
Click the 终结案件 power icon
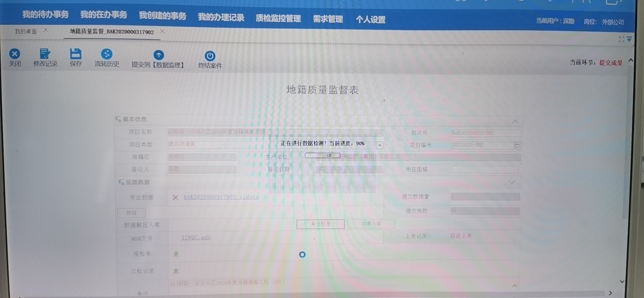(x=210, y=56)
